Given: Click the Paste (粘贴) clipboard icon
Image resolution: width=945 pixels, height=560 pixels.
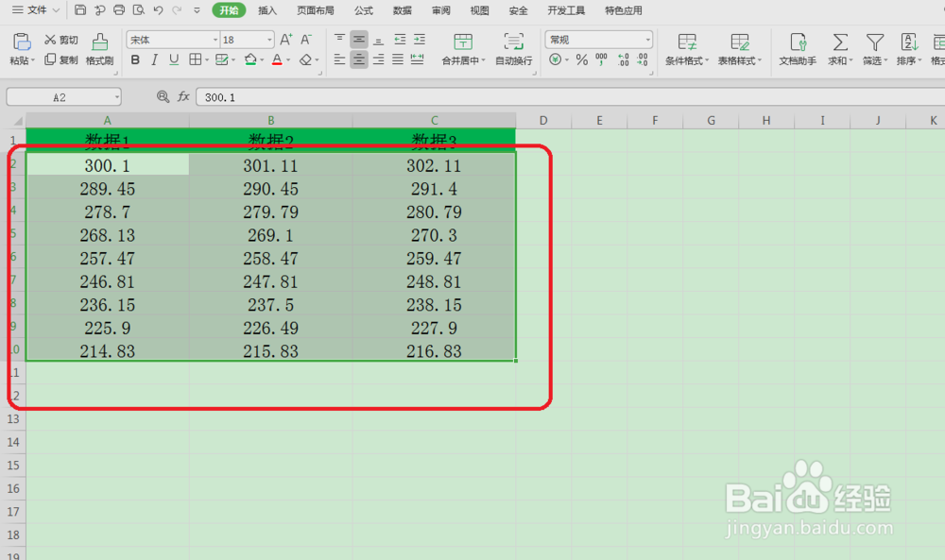Looking at the screenshot, I should 22,42.
